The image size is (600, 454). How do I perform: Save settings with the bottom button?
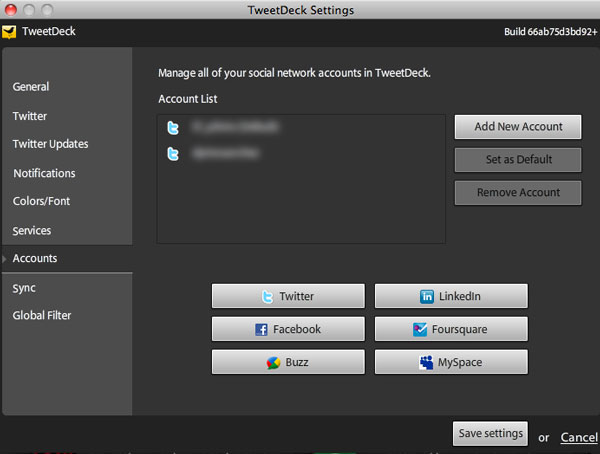[490, 433]
